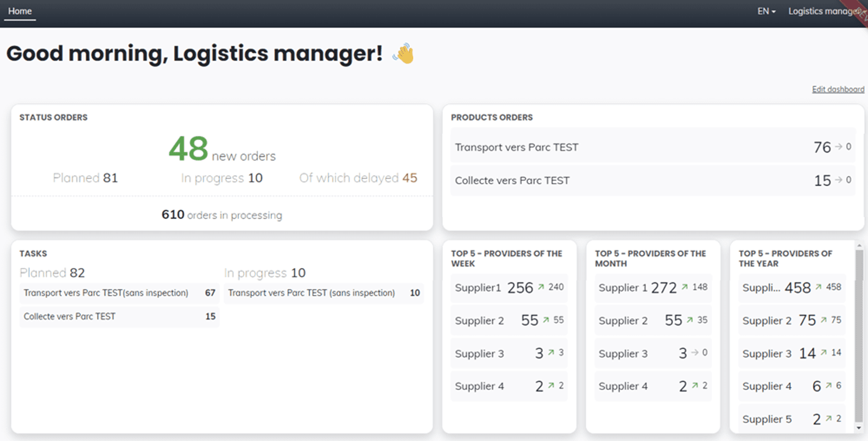868x441 pixels.
Task: Click the waving hand emoji icon
Action: tap(403, 54)
